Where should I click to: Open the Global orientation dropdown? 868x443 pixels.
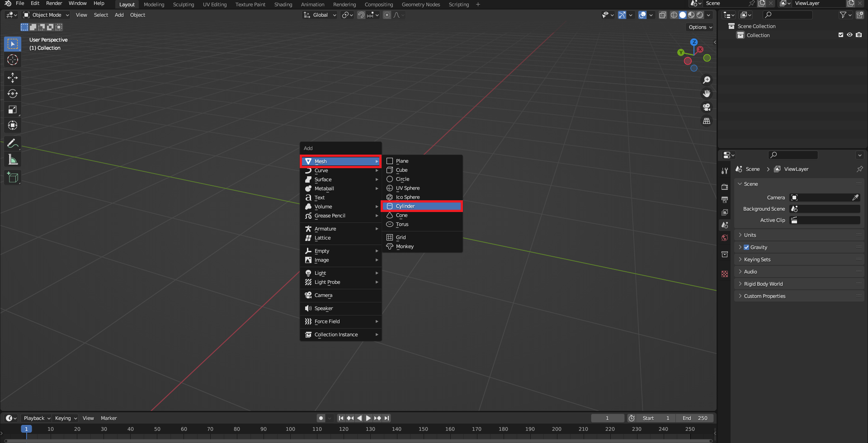pyautogui.click(x=320, y=15)
